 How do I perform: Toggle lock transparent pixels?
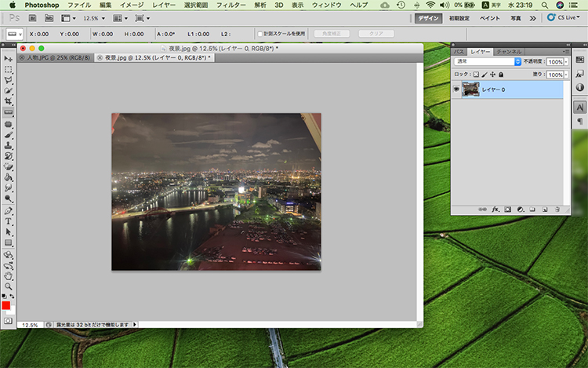coord(476,75)
